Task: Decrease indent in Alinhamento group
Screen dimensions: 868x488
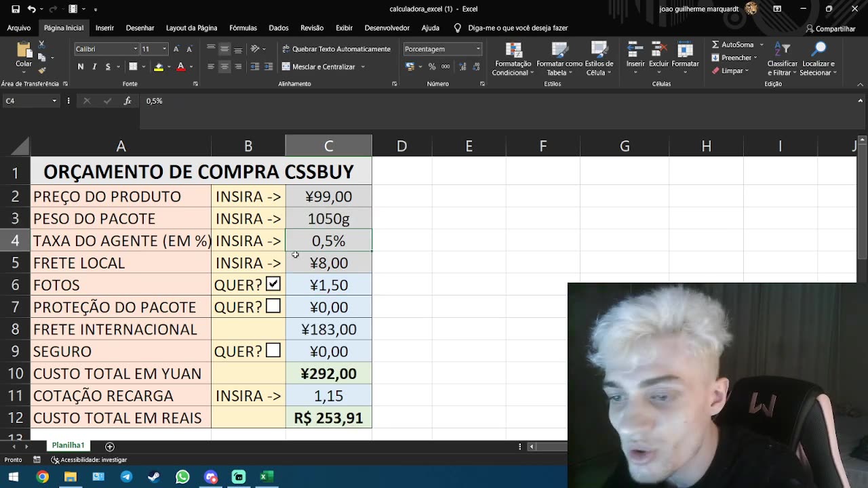Action: [x=255, y=66]
